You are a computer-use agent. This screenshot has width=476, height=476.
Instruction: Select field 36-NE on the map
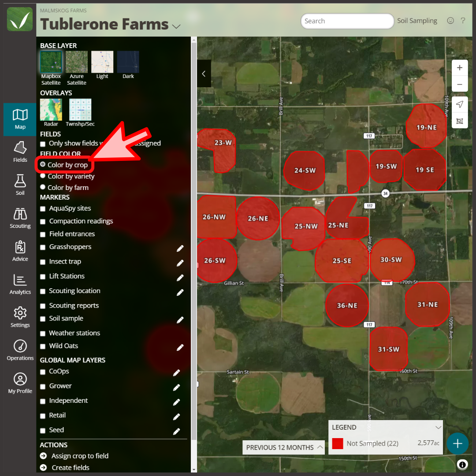pos(347,305)
